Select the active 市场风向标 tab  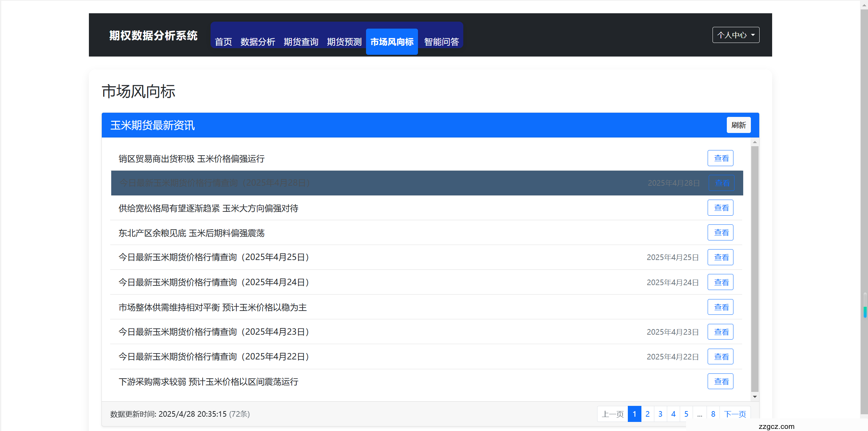pyautogui.click(x=391, y=42)
